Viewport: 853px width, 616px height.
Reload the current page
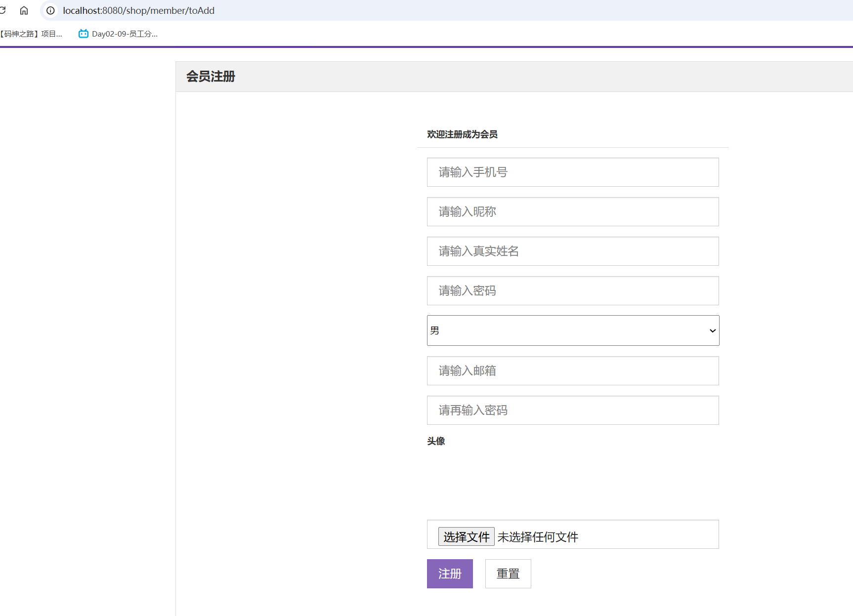4,10
